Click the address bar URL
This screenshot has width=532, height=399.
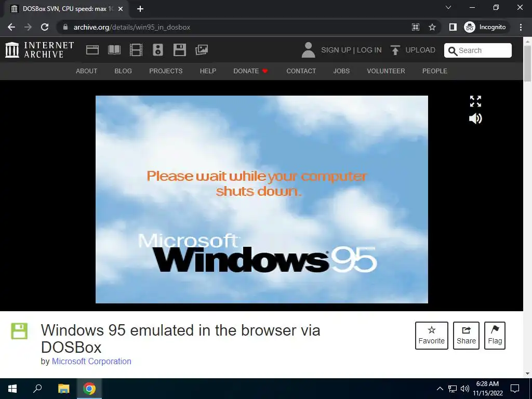[x=131, y=27]
